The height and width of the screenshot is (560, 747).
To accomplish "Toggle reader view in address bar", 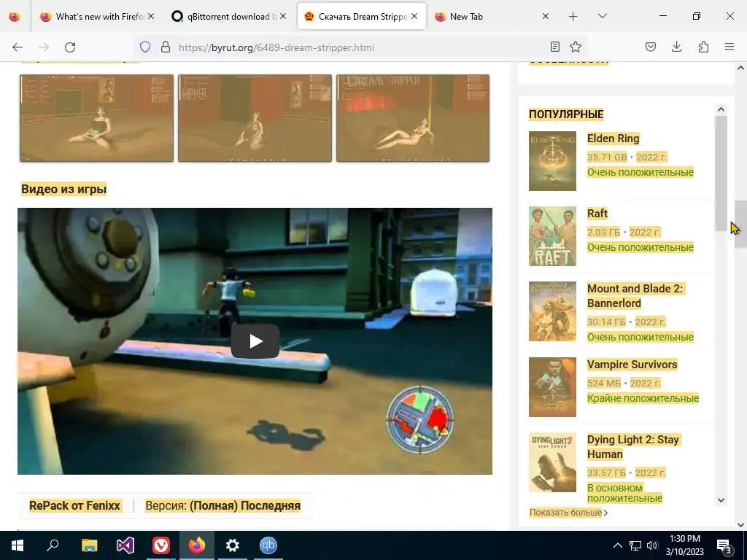I will (555, 47).
